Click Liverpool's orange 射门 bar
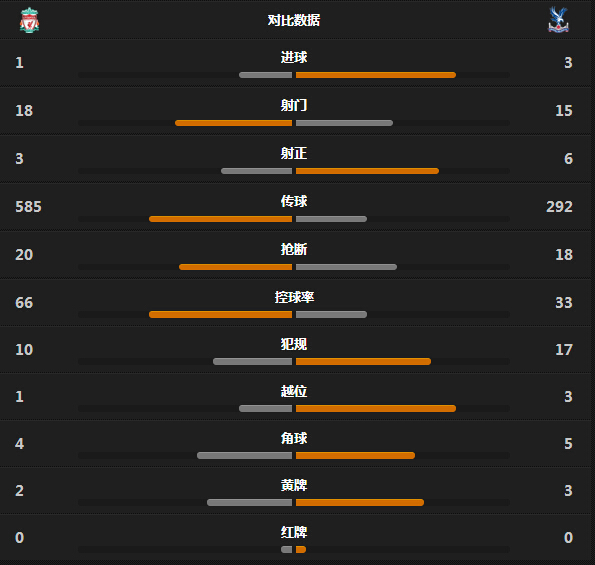 [x=233, y=123]
